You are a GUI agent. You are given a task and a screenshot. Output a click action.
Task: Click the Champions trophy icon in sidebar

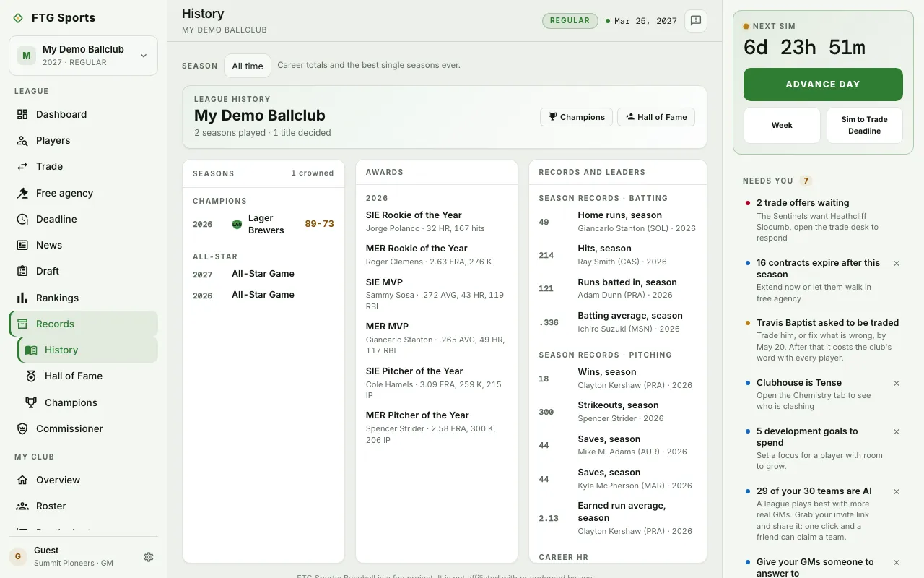click(31, 402)
